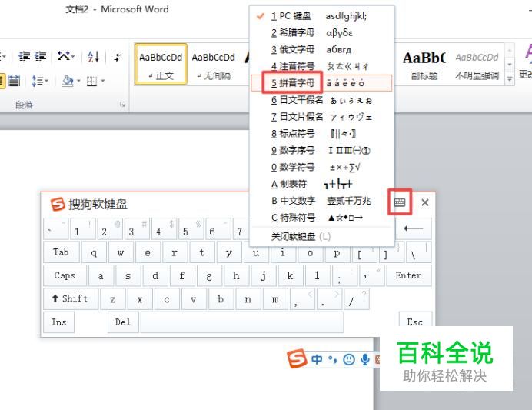Image resolution: width=532 pixels, height=410 pixels.
Task: Click the Enter key on soft keyboard
Action: (x=408, y=275)
